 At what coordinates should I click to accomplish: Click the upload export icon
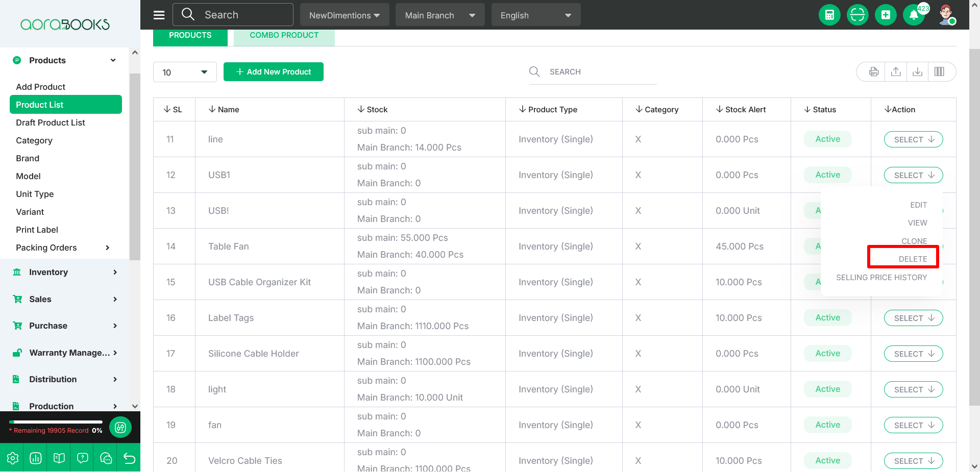896,72
